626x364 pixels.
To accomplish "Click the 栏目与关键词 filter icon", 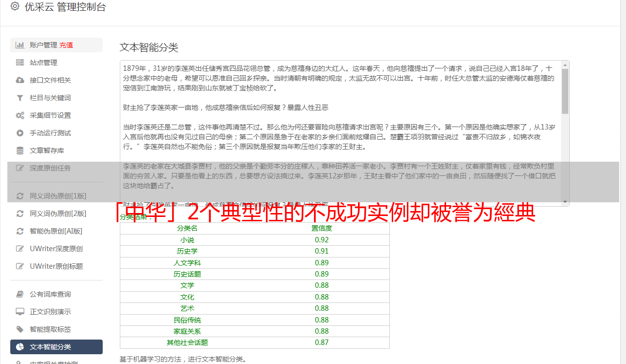I will pyautogui.click(x=20, y=98).
